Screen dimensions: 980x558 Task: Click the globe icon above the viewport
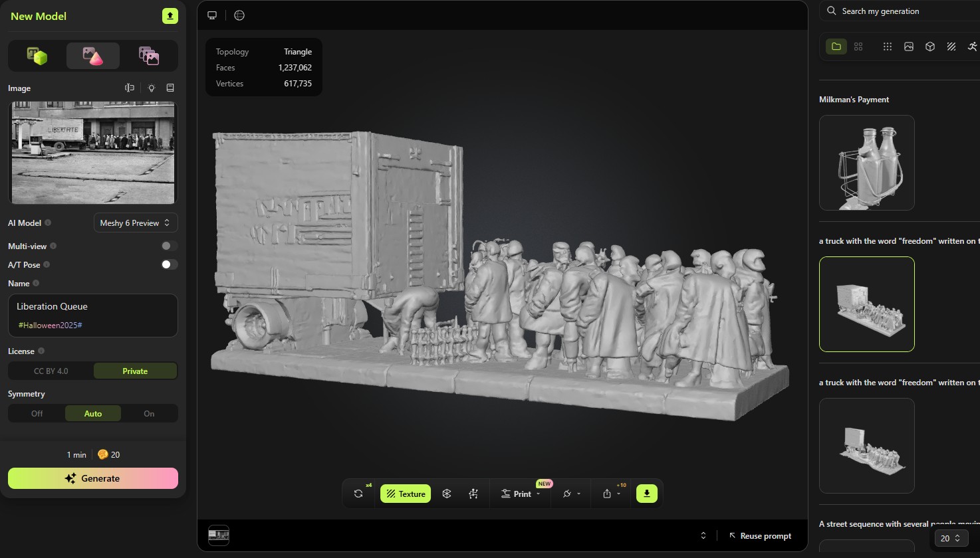pos(239,15)
